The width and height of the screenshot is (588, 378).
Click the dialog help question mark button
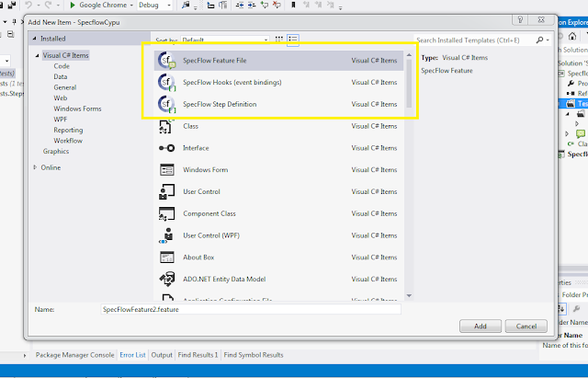[x=520, y=20]
